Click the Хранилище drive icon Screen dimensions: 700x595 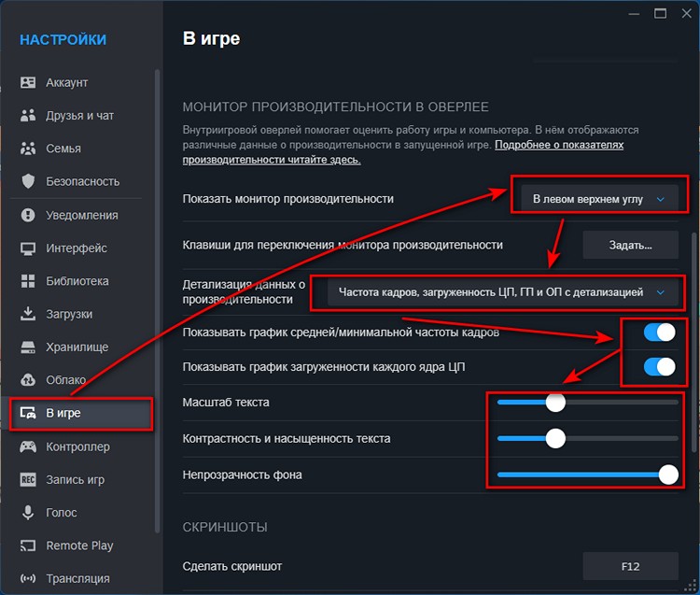pos(28,347)
